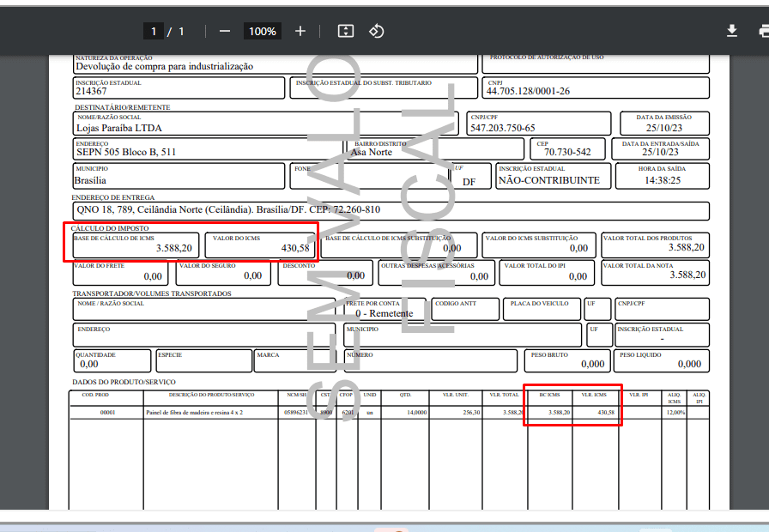Image resolution: width=769 pixels, height=532 pixels.
Task: Click the delivery address QNO 18 line
Action: [x=227, y=209]
